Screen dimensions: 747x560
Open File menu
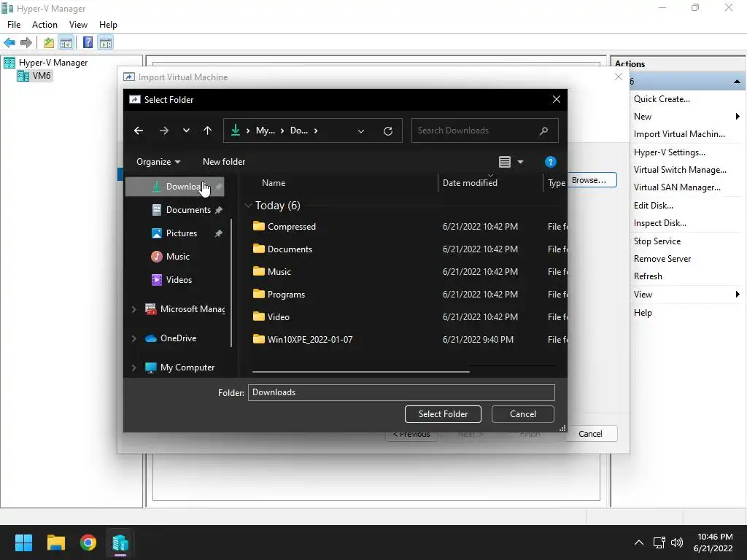coord(14,25)
